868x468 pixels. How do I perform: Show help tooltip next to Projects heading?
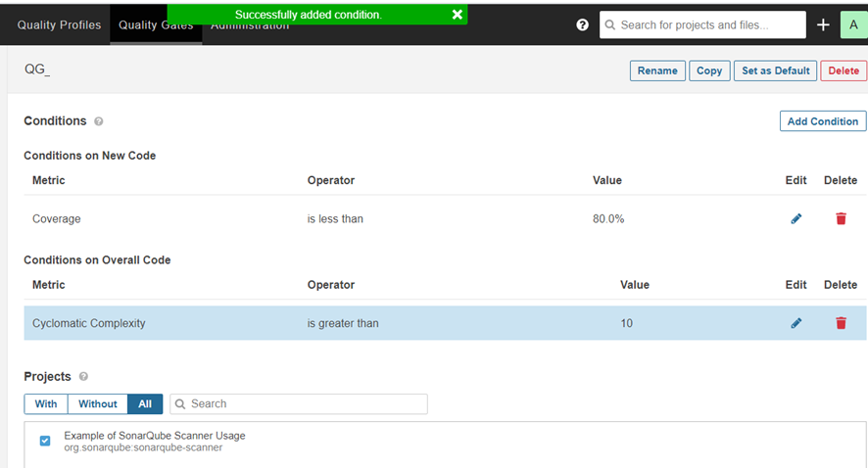(83, 376)
